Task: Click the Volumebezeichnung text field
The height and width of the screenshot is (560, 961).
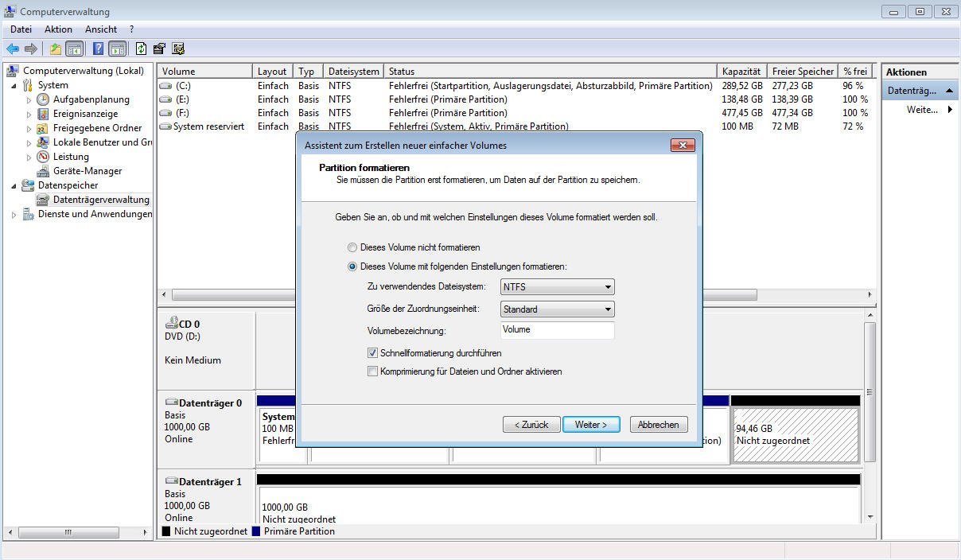Action: pos(557,330)
